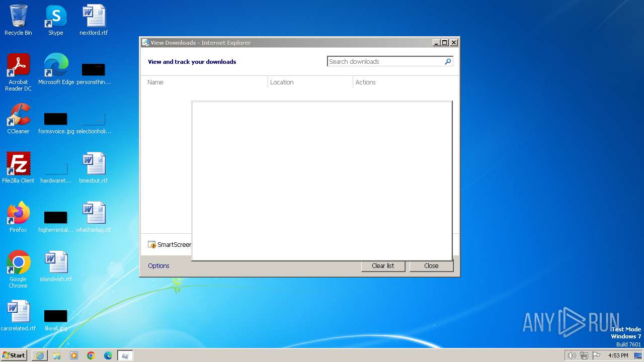Screen dimensions: 644x362
Task: Click the active window taskbar button
Action: tap(125, 355)
